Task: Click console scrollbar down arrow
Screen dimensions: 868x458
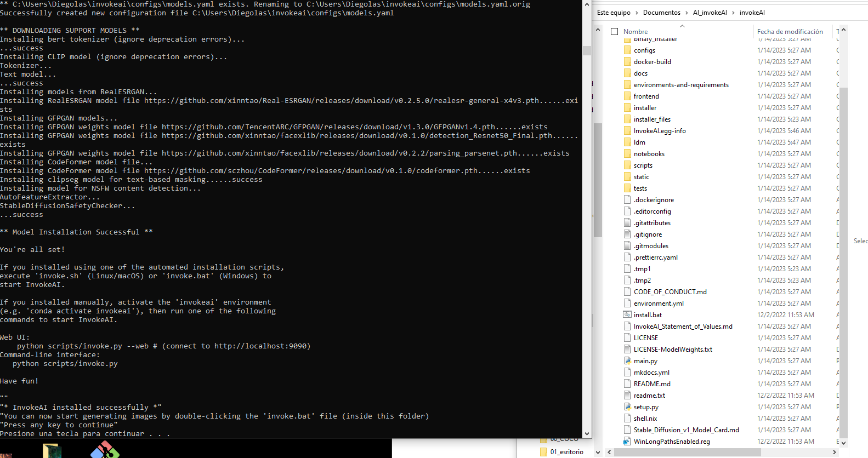Action: pos(587,433)
